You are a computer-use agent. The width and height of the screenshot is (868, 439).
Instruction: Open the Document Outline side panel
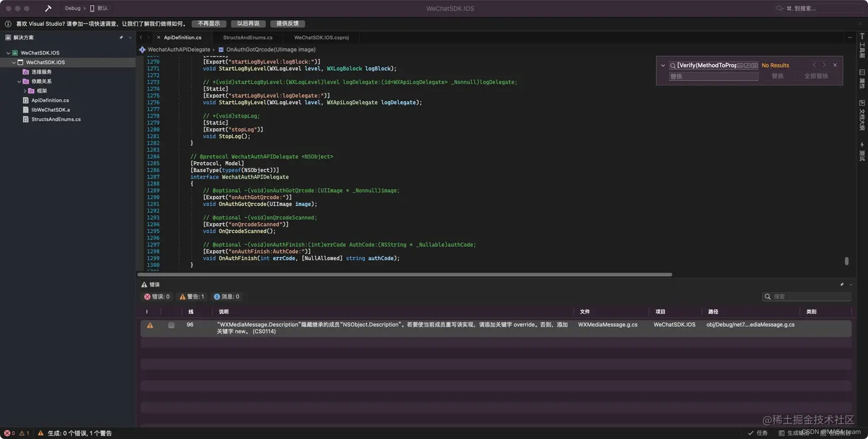point(862,115)
